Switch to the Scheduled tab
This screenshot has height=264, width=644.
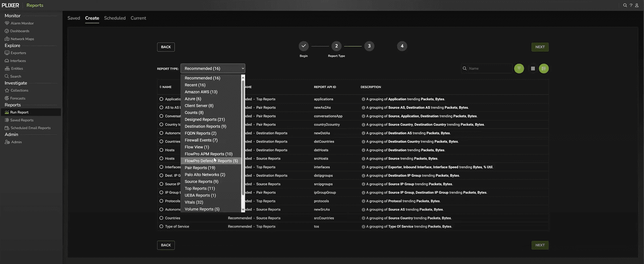point(115,18)
